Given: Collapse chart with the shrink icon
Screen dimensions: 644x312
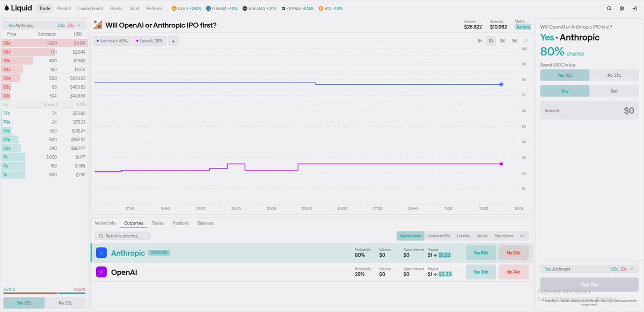Looking at the screenshot, I should point(526,41).
